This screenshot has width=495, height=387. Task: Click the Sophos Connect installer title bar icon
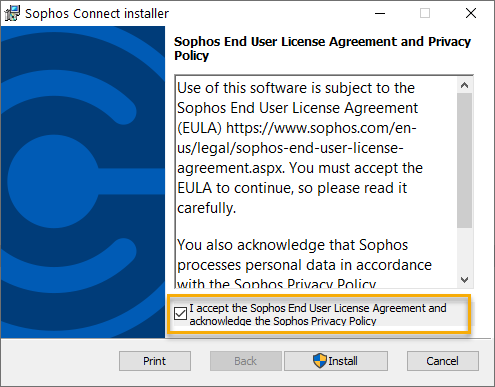click(x=12, y=13)
